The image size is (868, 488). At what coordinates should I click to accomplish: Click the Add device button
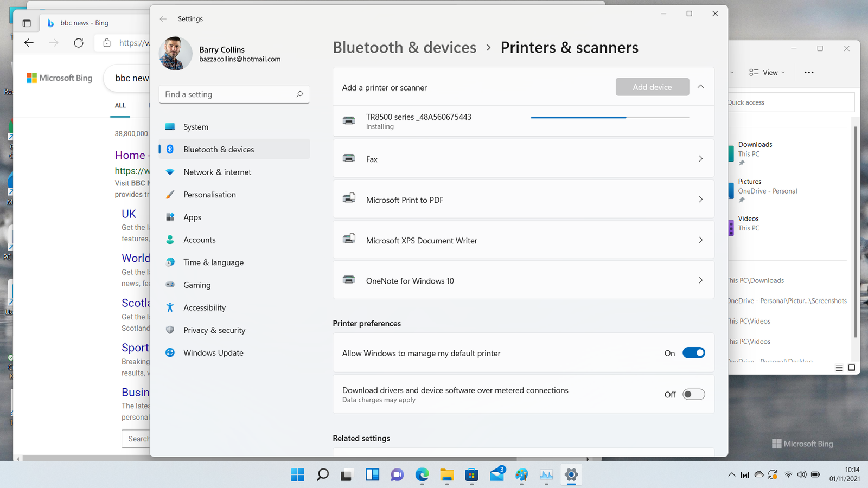652,86
